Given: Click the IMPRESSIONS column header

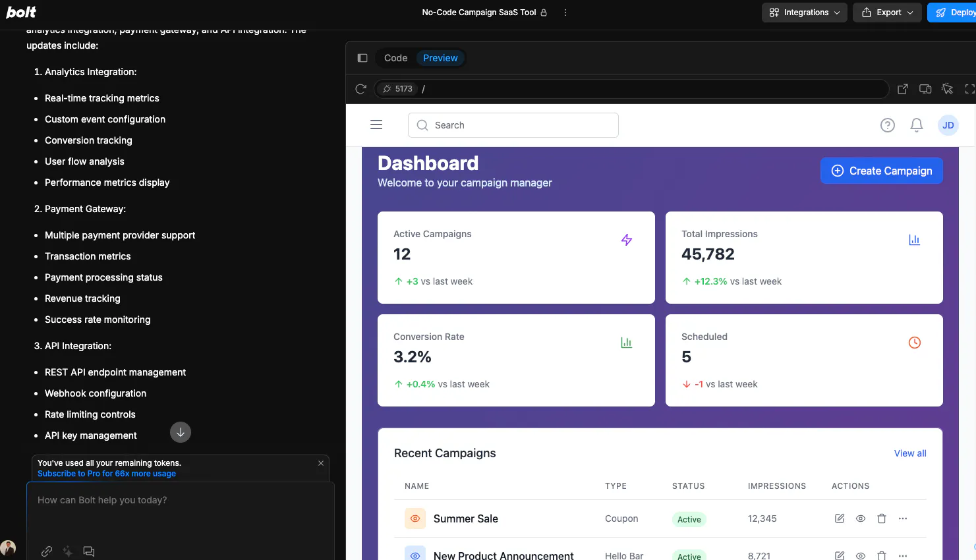Looking at the screenshot, I should point(777,486).
